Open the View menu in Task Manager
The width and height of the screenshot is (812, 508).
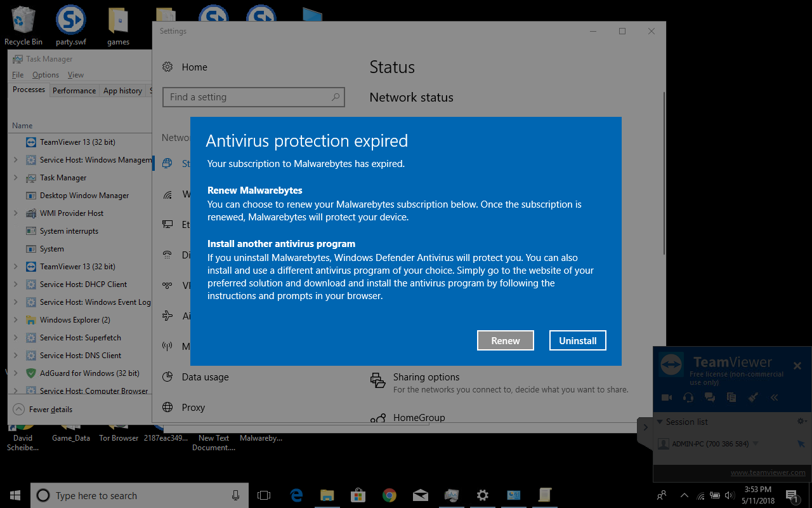pos(75,75)
